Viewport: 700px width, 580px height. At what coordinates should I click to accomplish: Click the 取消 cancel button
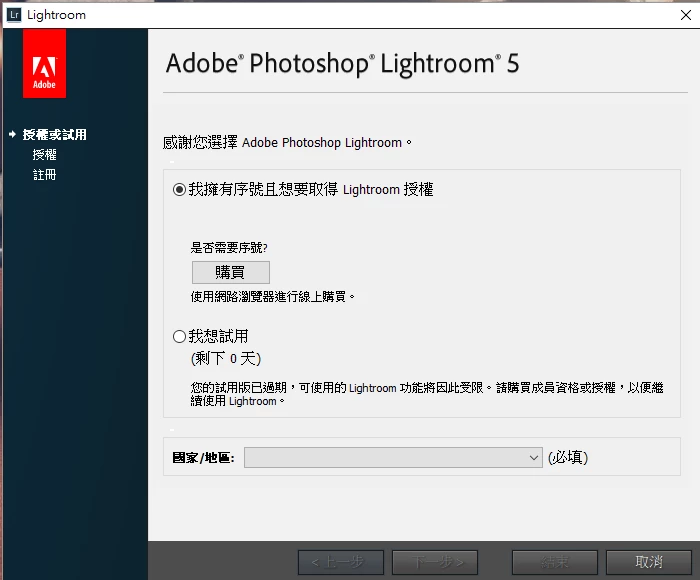[649, 562]
